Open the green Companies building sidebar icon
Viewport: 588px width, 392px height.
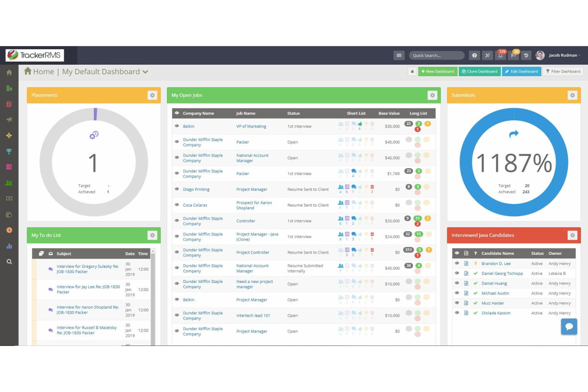(9, 88)
